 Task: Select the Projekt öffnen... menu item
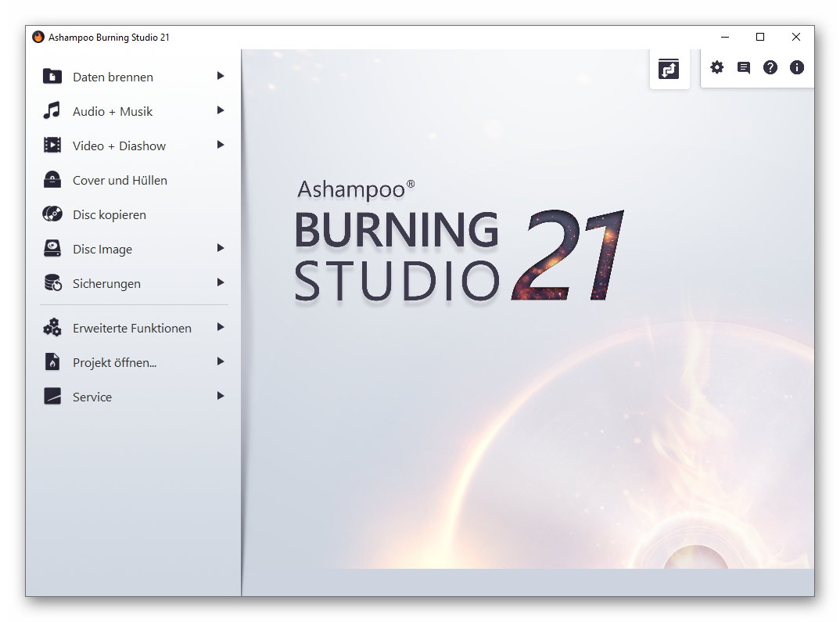pos(114,362)
